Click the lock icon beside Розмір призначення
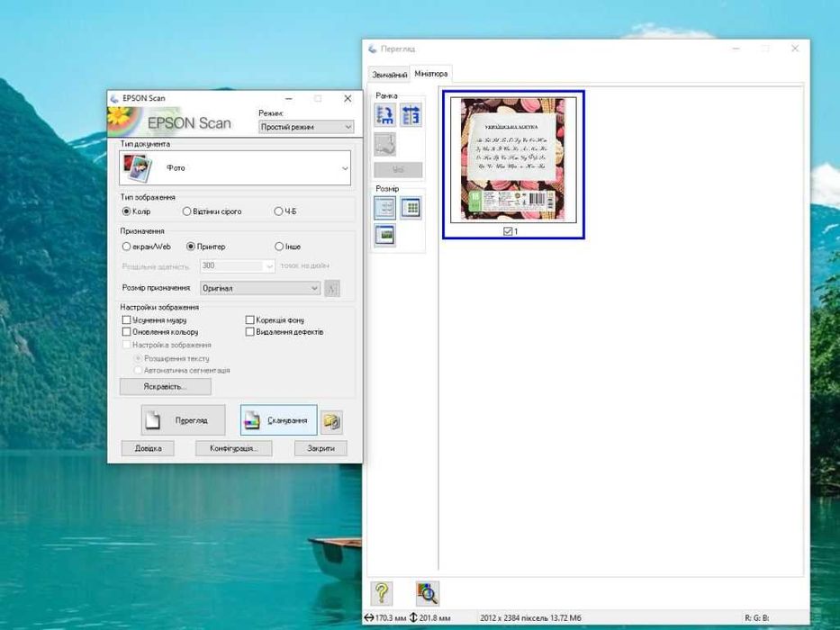The height and width of the screenshot is (630, 840). [x=332, y=289]
